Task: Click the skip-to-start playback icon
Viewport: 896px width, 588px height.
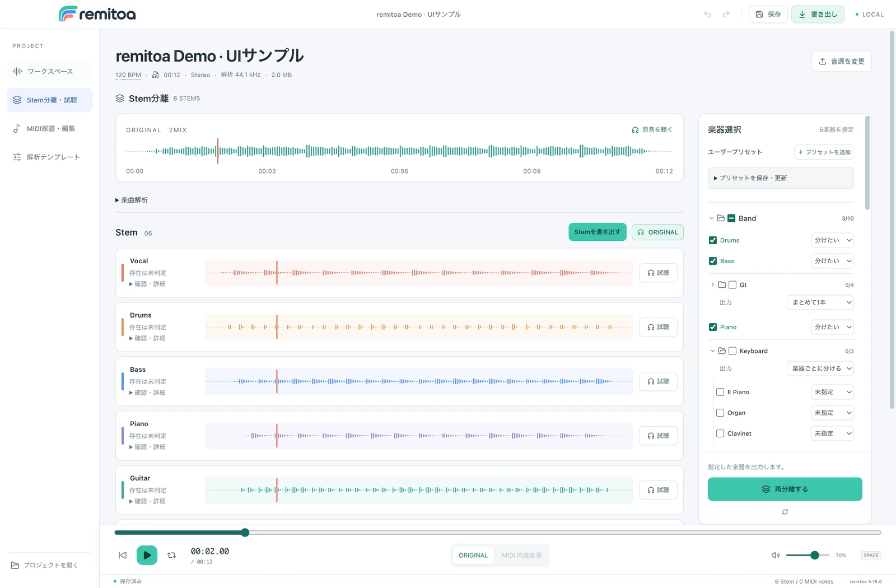Action: [x=123, y=555]
